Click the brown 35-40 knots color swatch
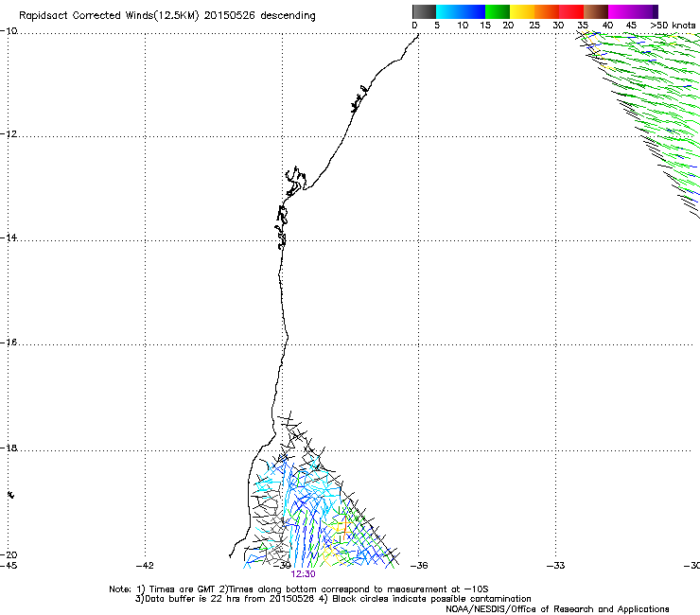The image size is (700, 615). 596,11
